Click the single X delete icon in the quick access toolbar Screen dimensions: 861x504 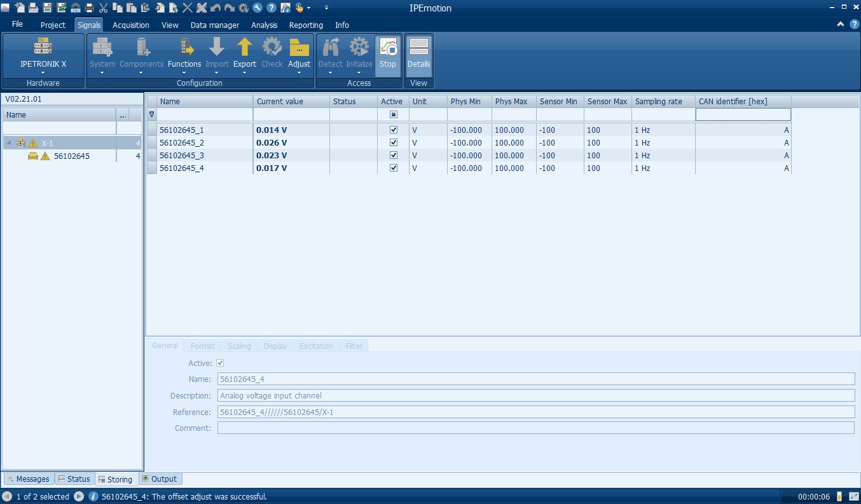click(x=187, y=8)
